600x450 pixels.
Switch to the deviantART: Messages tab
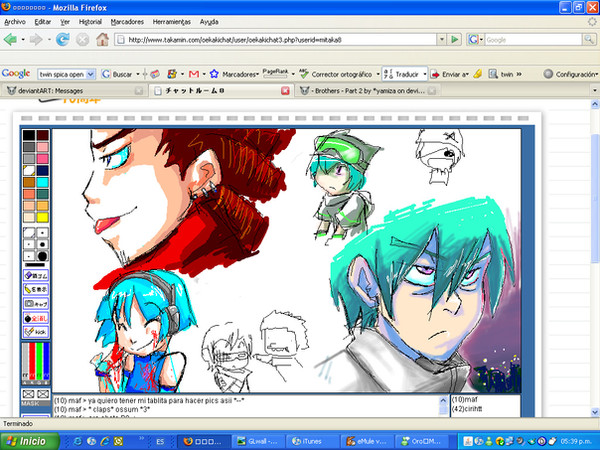(75, 91)
